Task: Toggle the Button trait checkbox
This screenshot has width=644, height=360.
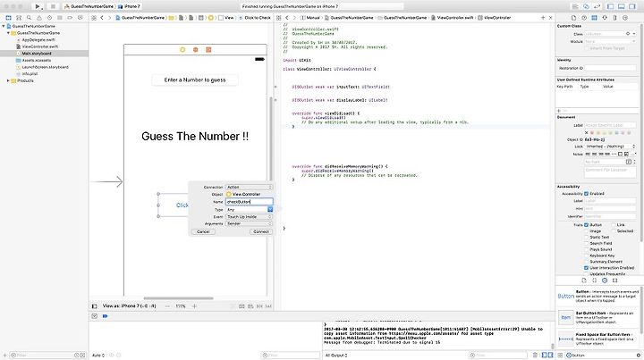Action: 586,225
